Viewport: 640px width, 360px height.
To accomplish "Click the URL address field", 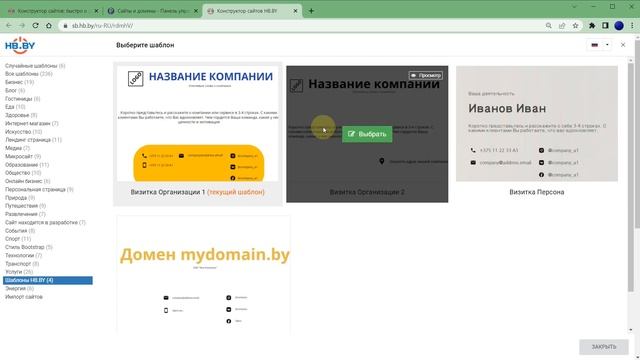I will pyautogui.click(x=302, y=25).
